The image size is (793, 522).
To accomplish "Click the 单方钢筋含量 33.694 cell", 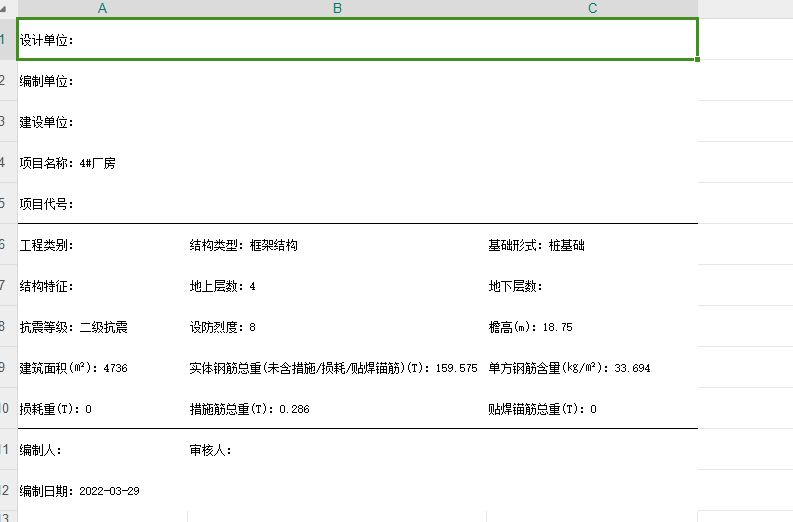I will tap(592, 368).
